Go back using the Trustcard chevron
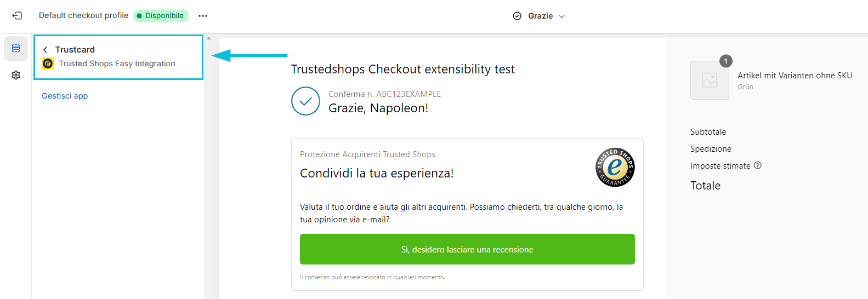This screenshot has height=299, width=868. [x=46, y=50]
